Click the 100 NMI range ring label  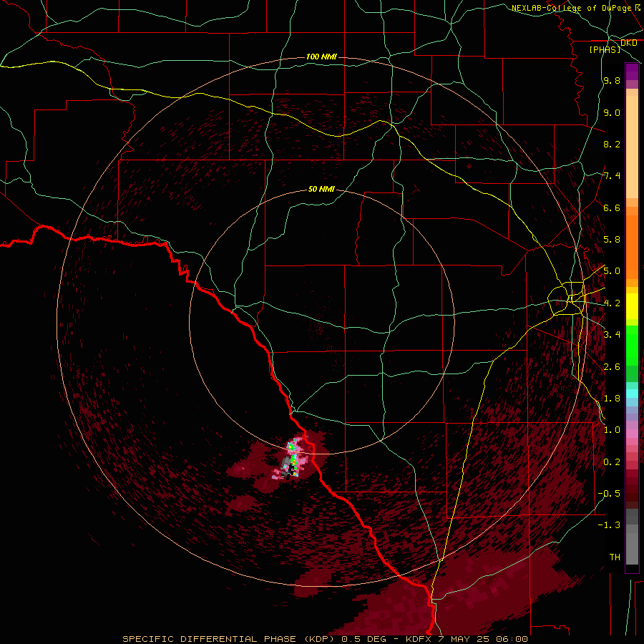point(321,57)
